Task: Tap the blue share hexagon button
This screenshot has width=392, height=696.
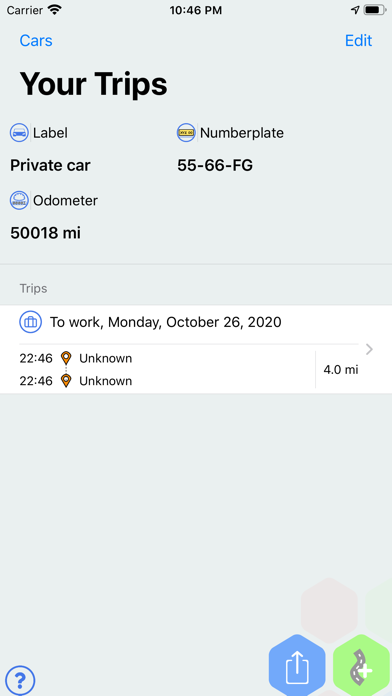Action: 297,666
